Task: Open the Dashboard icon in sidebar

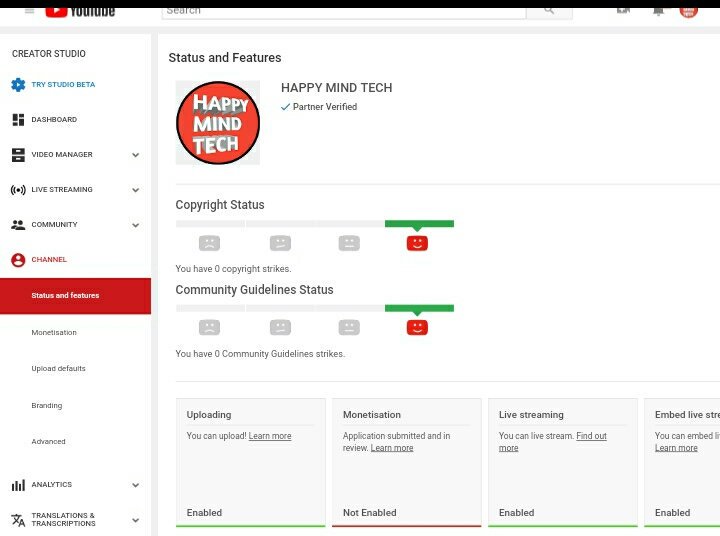Action: [x=18, y=120]
